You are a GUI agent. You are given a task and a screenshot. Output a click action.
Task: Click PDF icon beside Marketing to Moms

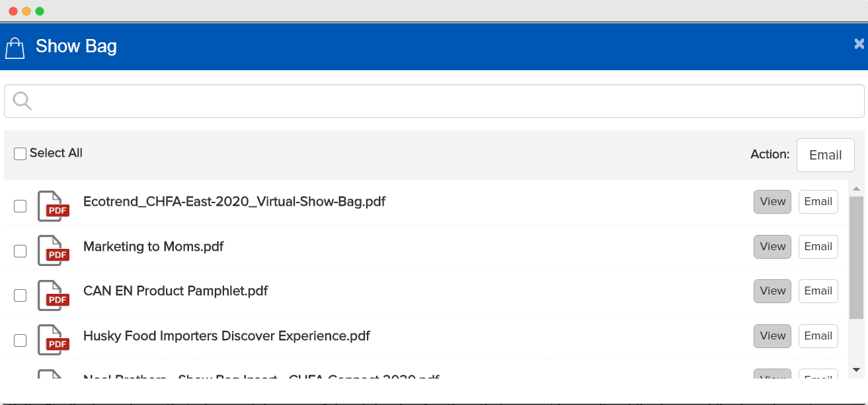53,250
